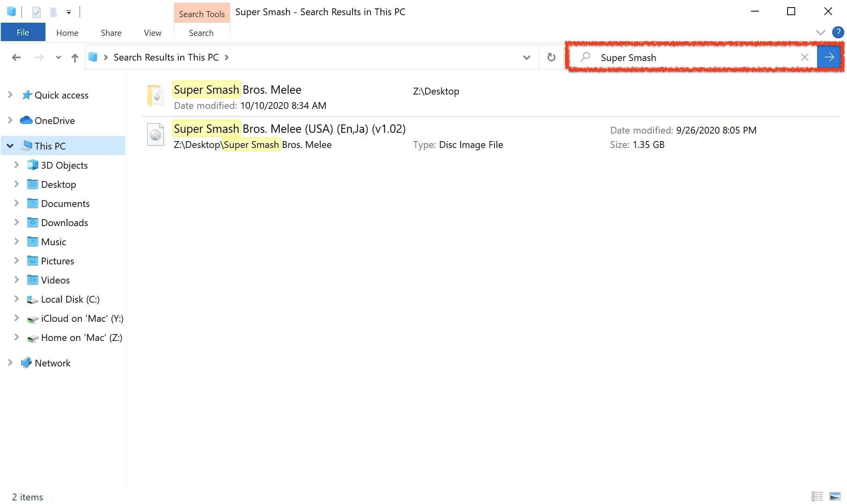
Task: Click the View tab in ribbon
Action: click(x=152, y=32)
